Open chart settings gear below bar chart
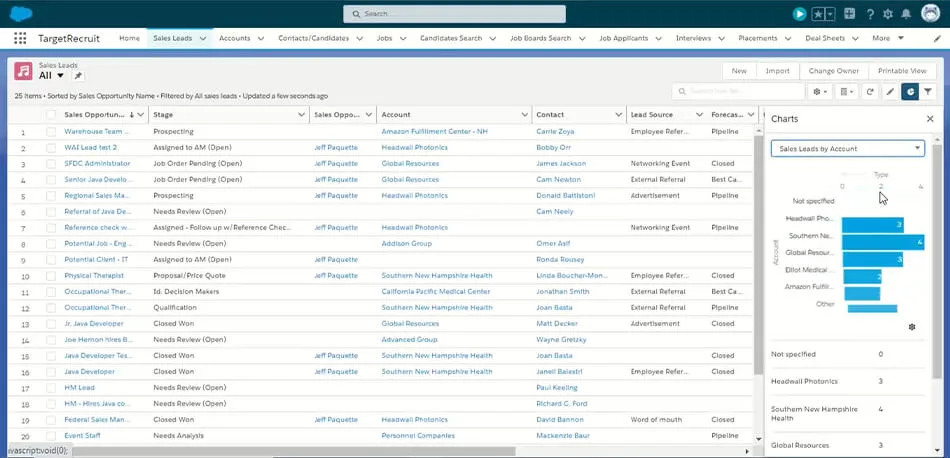This screenshot has height=458, width=950. 911,327
